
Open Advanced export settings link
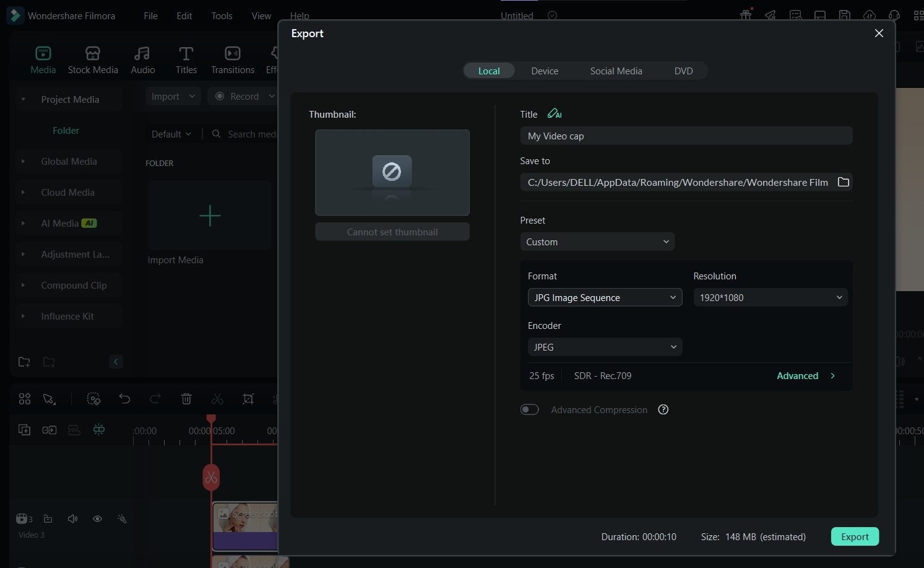pos(806,375)
